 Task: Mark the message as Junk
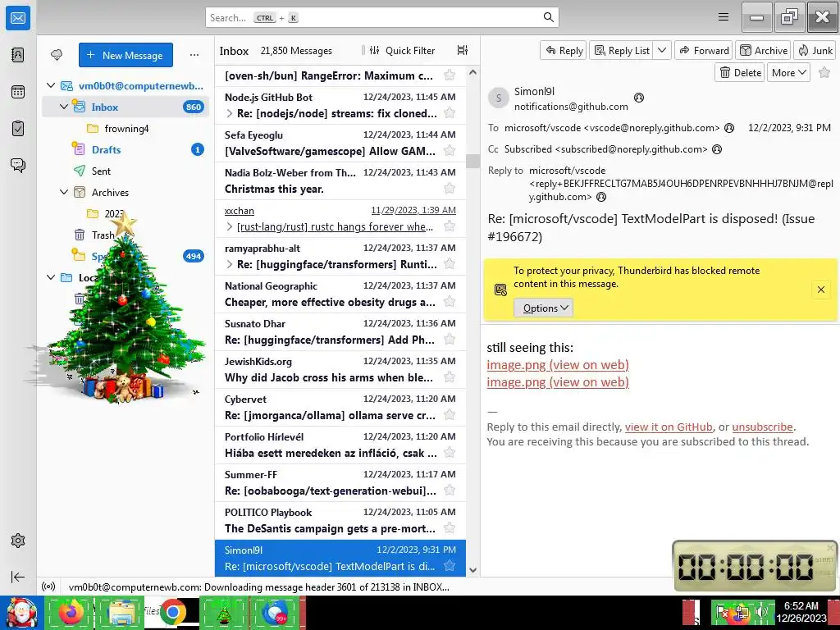tap(815, 50)
